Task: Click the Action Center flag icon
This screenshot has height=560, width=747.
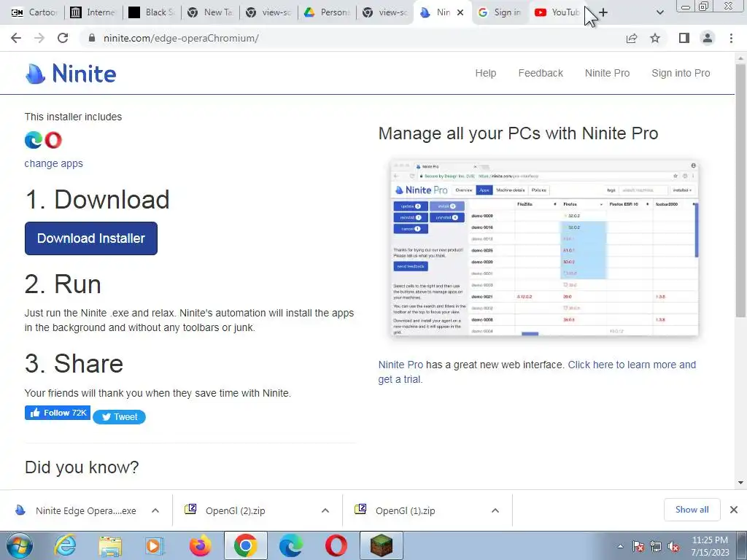Action: point(638,546)
